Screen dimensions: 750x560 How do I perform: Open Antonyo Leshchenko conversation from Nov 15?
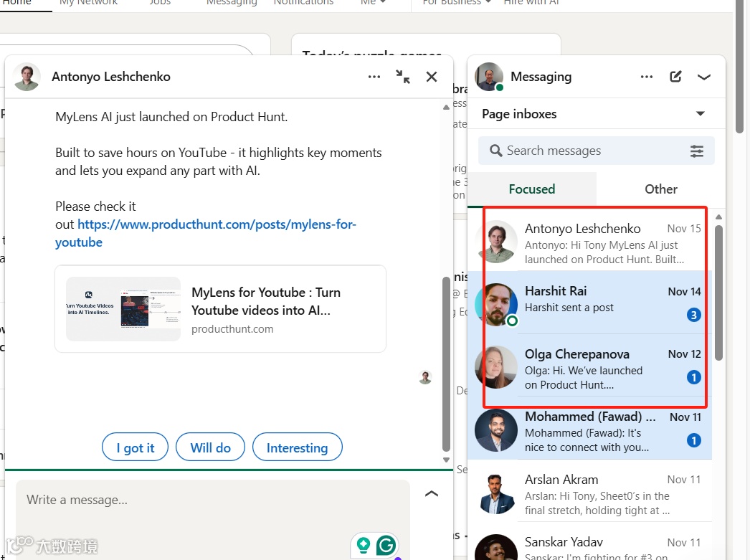point(590,240)
